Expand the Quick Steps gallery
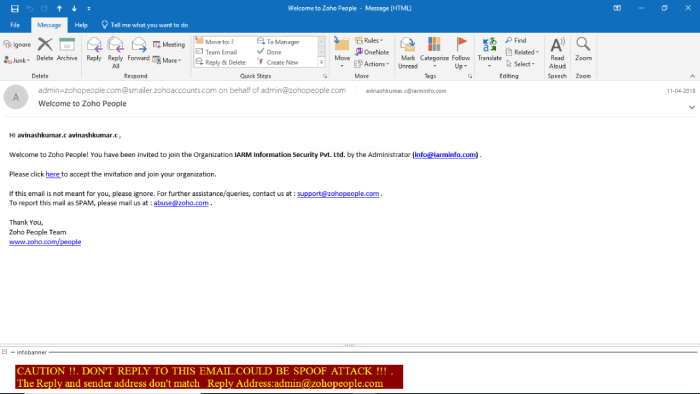Screen dimensions: 700x394 321,63
